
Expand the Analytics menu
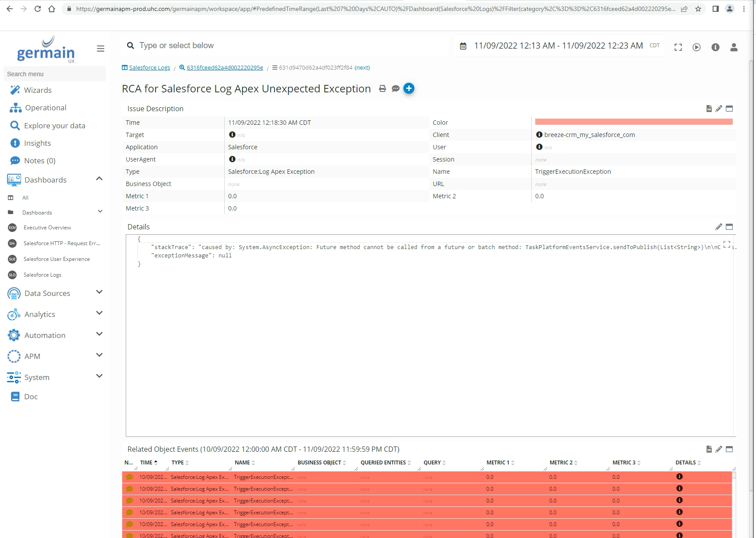[x=99, y=313]
